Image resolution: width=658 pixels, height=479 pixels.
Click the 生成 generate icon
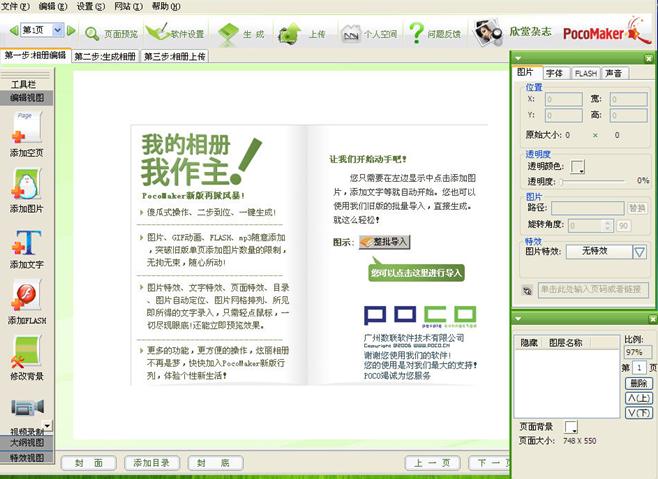[228, 34]
